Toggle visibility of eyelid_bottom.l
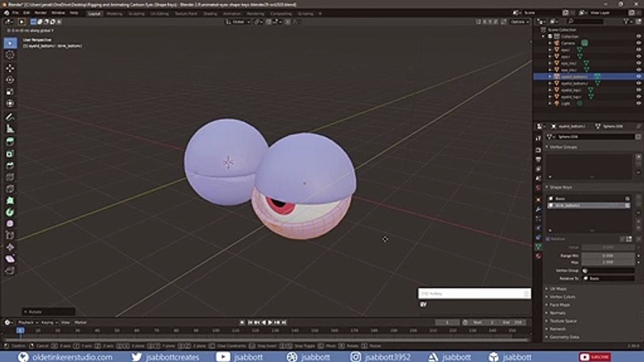The image size is (644, 362). (x=638, y=76)
